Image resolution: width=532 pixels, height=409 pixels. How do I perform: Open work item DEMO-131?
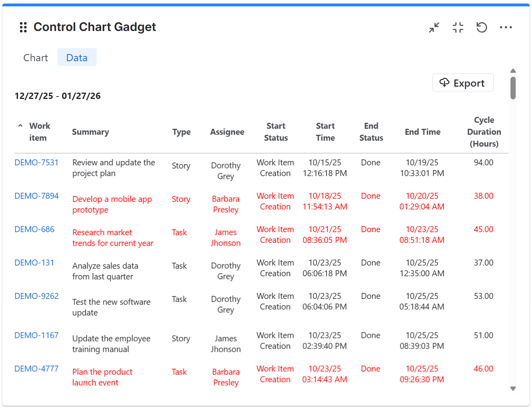(34, 262)
